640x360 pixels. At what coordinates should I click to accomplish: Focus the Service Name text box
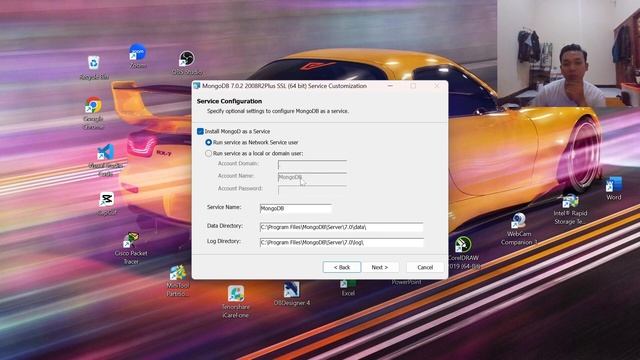click(296, 209)
